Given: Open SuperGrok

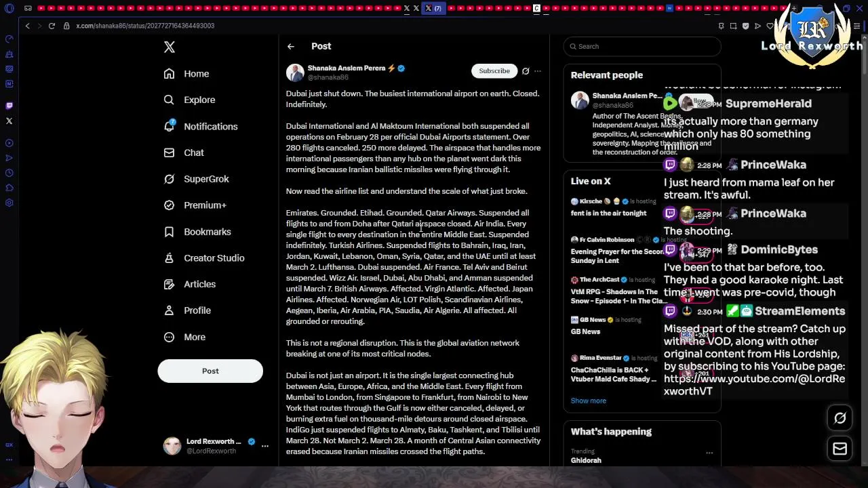Looking at the screenshot, I should click(x=197, y=179).
